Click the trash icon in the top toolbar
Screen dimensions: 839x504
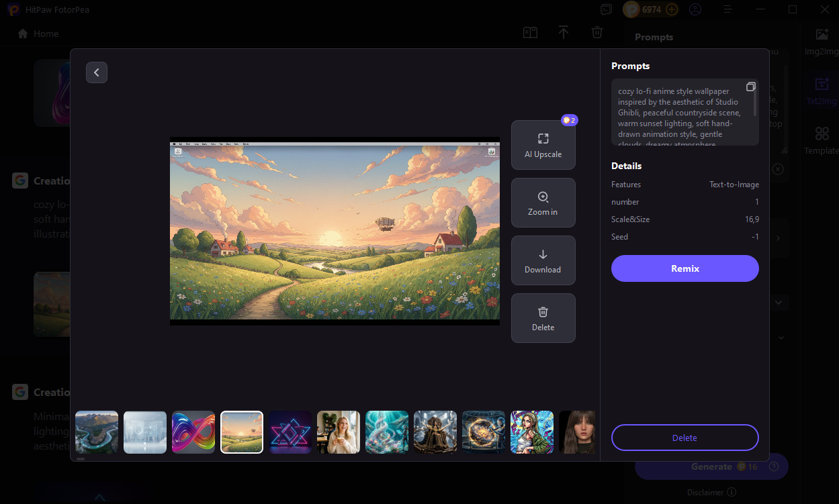(x=597, y=32)
